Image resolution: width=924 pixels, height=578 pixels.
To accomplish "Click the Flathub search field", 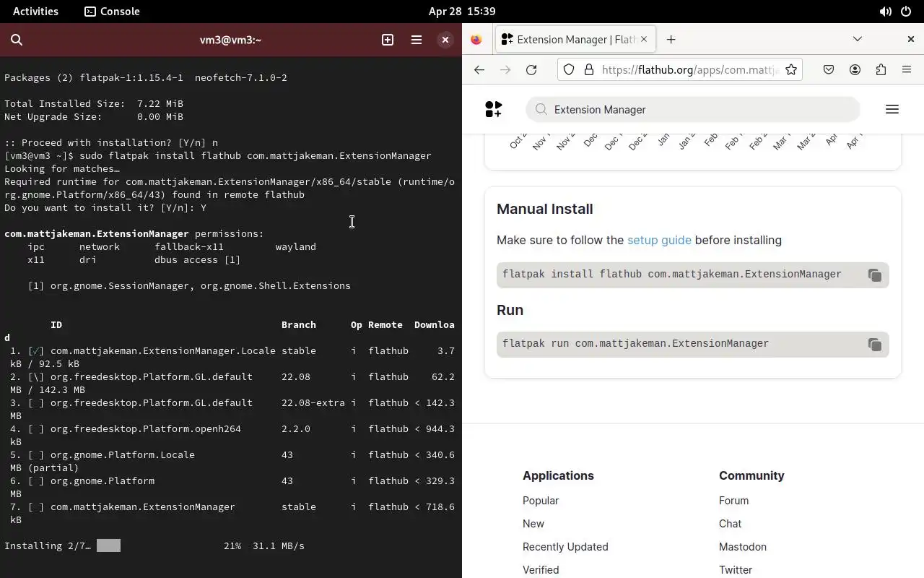I will (x=693, y=109).
